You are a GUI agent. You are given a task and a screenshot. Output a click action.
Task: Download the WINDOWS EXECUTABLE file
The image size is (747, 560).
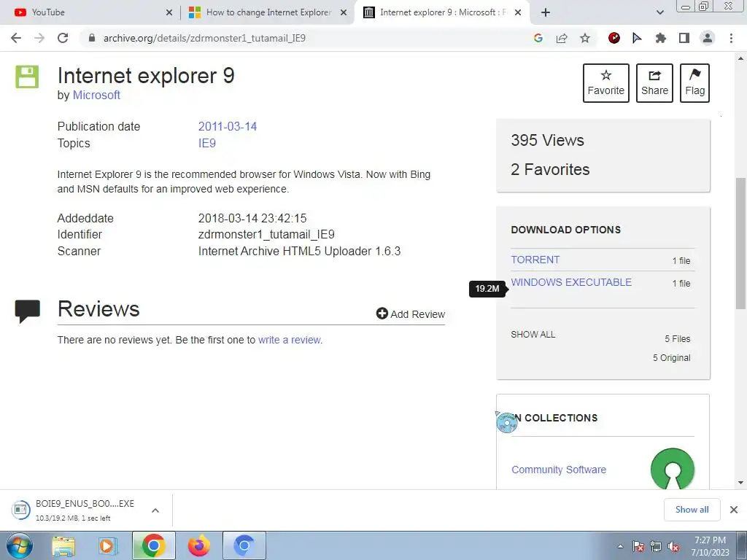(x=571, y=282)
